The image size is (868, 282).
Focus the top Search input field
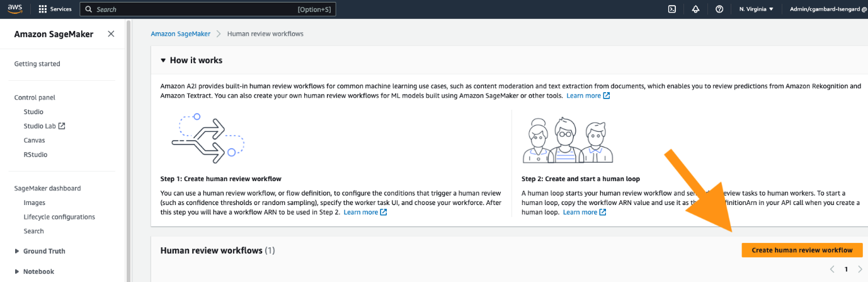pos(208,9)
